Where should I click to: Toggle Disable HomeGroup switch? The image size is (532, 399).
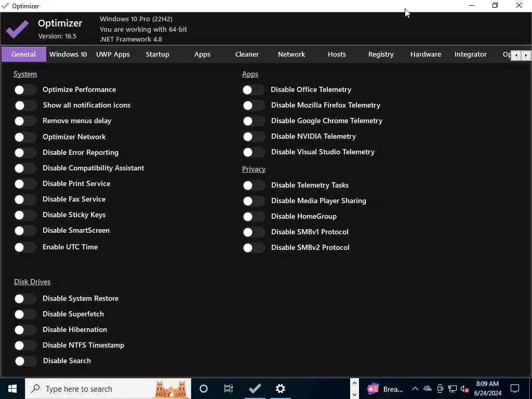click(254, 217)
